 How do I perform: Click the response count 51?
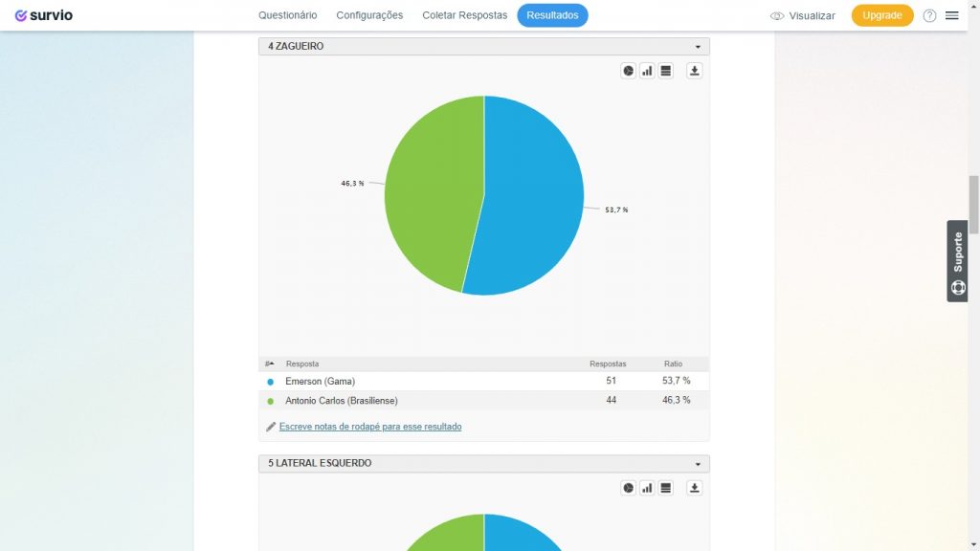pos(612,381)
